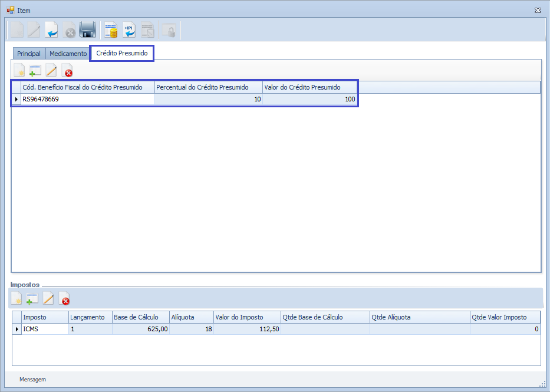Close the Item window
This screenshot has height=392, width=550.
538,10
